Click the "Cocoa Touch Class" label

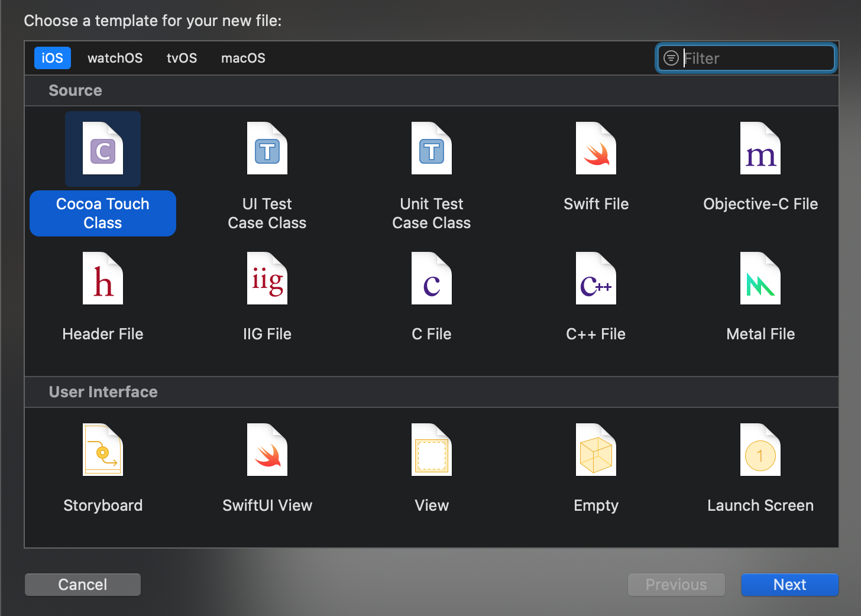[x=103, y=213]
